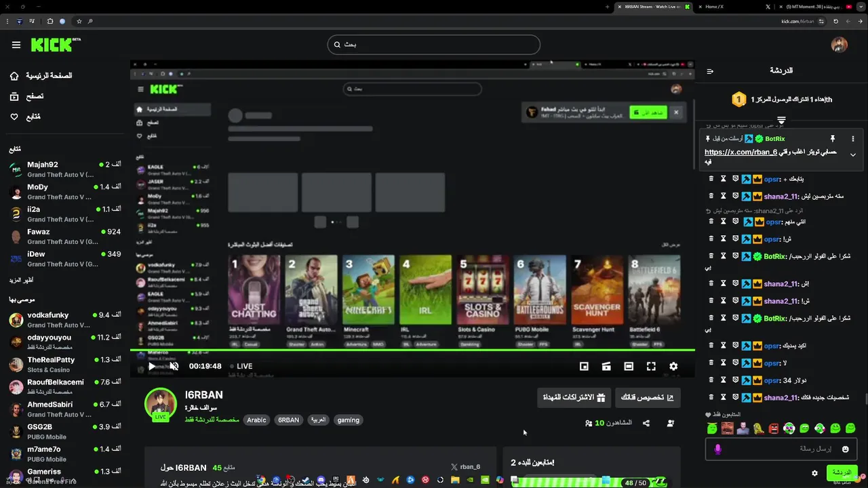Click the 48 / 50 followers goal bar
The width and height of the screenshot is (868, 488).
tap(589, 483)
